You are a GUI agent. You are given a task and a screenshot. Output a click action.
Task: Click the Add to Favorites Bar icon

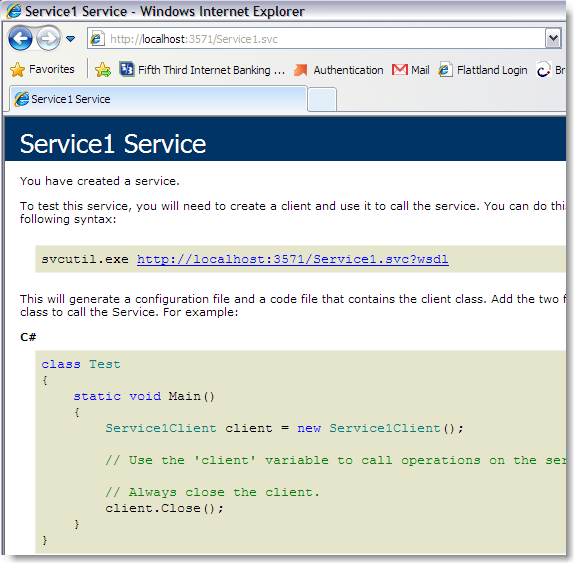(103, 70)
